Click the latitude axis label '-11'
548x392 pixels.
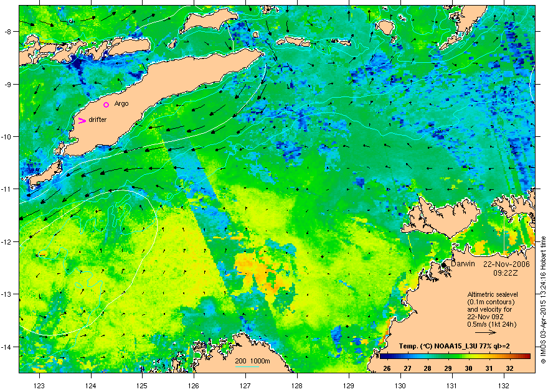pos(7,189)
